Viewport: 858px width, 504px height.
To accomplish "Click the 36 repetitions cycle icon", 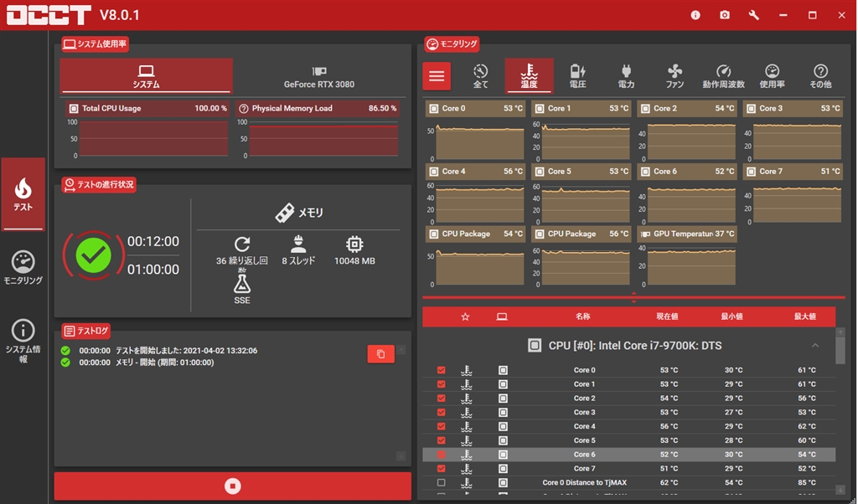I will pos(242,244).
